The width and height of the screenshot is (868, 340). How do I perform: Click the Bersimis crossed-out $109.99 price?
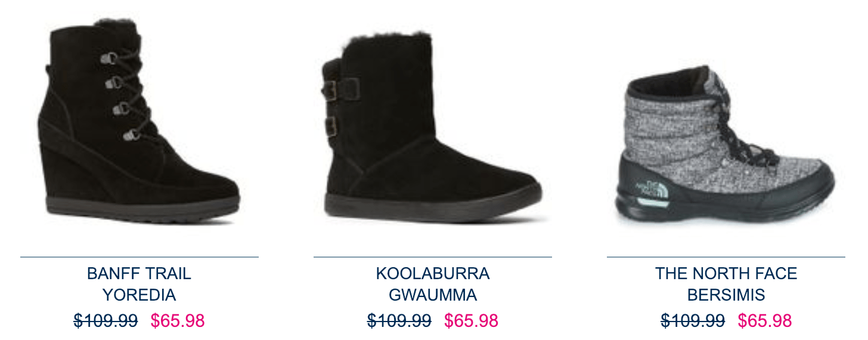coord(693,321)
